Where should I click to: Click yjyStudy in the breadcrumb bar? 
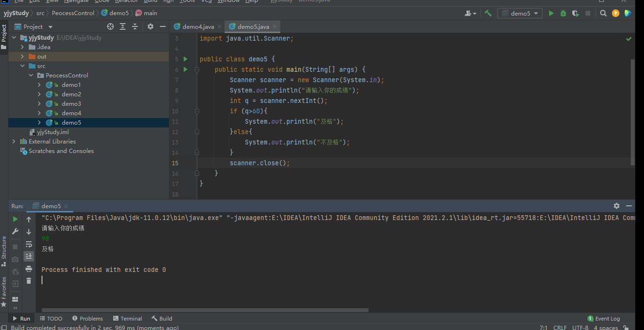pos(16,13)
